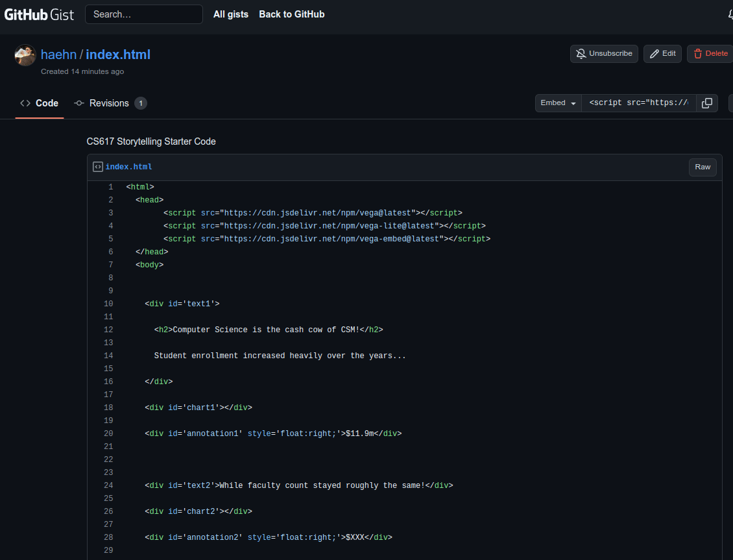Image resolution: width=733 pixels, height=560 pixels.
Task: Click the revisions count badge 1
Action: [x=141, y=103]
